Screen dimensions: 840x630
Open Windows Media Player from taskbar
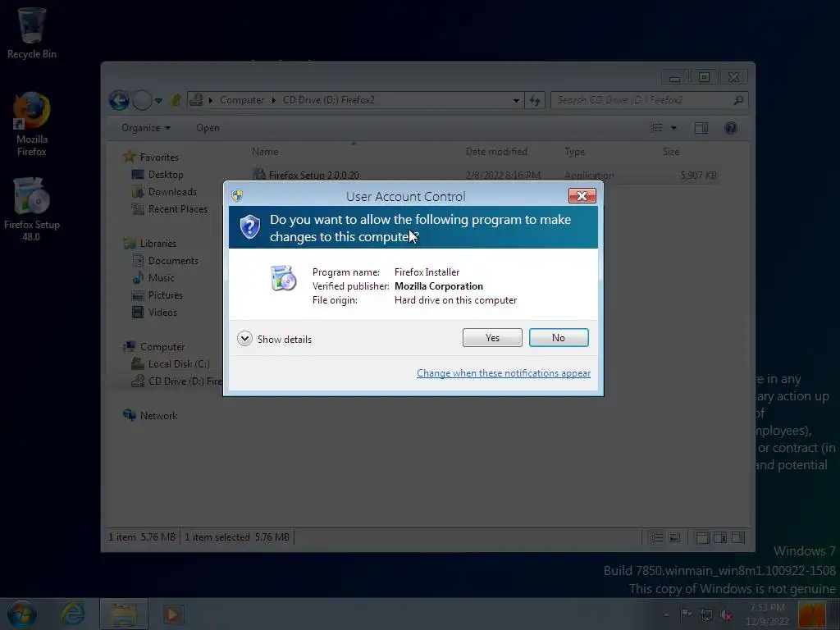coord(172,614)
